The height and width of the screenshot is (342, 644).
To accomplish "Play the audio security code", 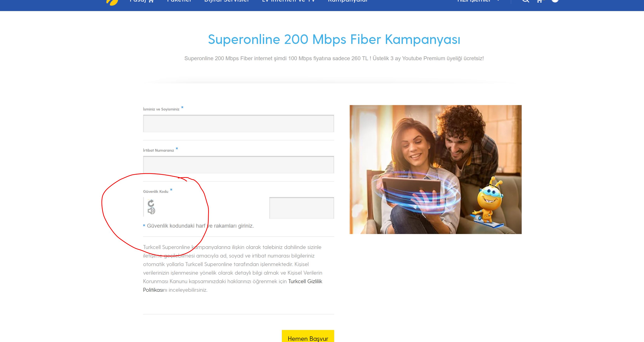I will tap(151, 211).
